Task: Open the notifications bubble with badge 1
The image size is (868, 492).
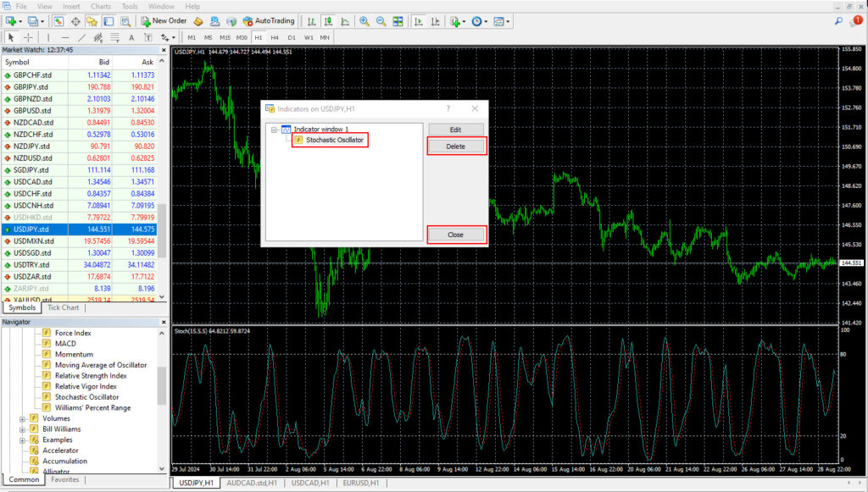Action: click(x=856, y=21)
